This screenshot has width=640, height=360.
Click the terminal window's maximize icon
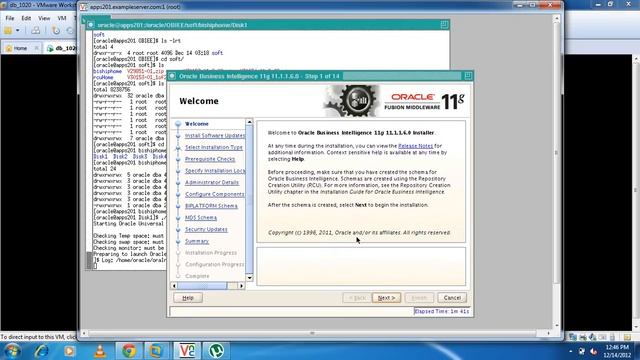pyautogui.click(x=444, y=24)
